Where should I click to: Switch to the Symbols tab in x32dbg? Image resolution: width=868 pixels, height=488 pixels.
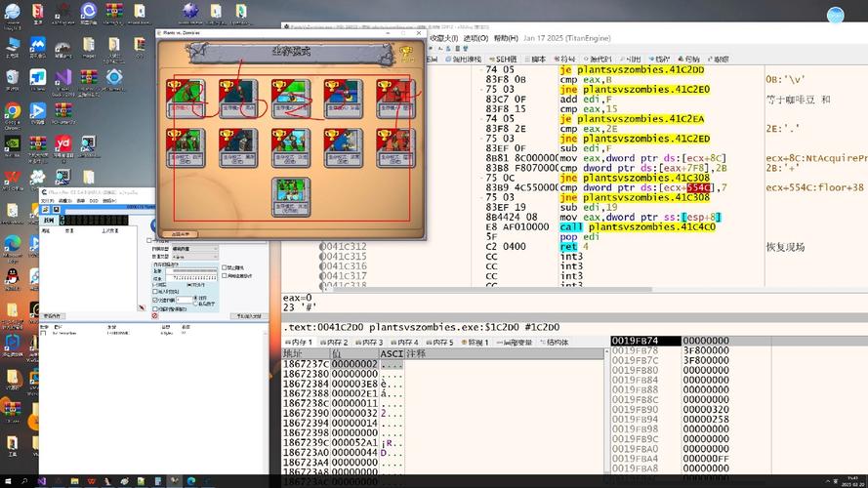click(564, 59)
